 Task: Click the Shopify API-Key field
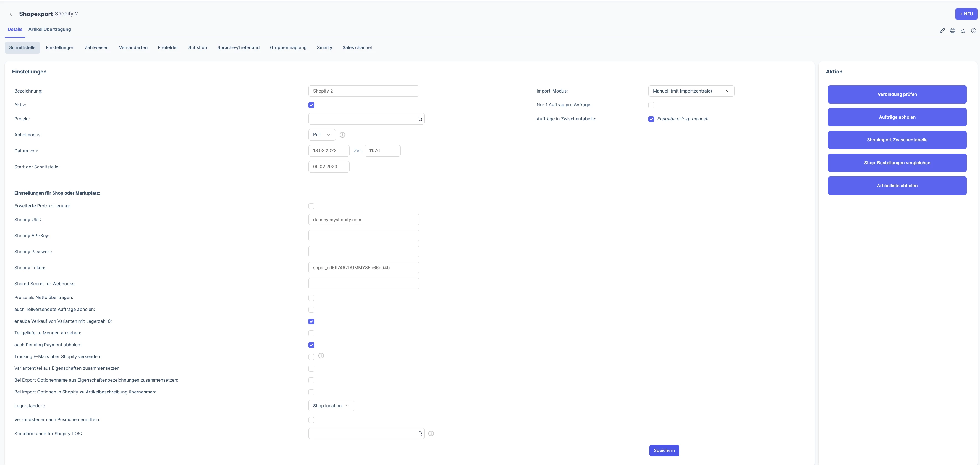[x=363, y=236]
